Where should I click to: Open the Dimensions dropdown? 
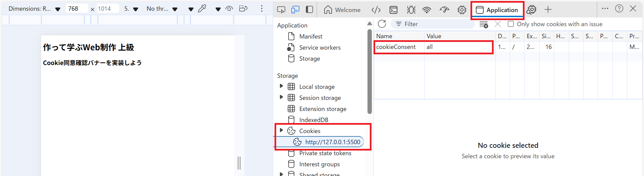click(x=34, y=9)
